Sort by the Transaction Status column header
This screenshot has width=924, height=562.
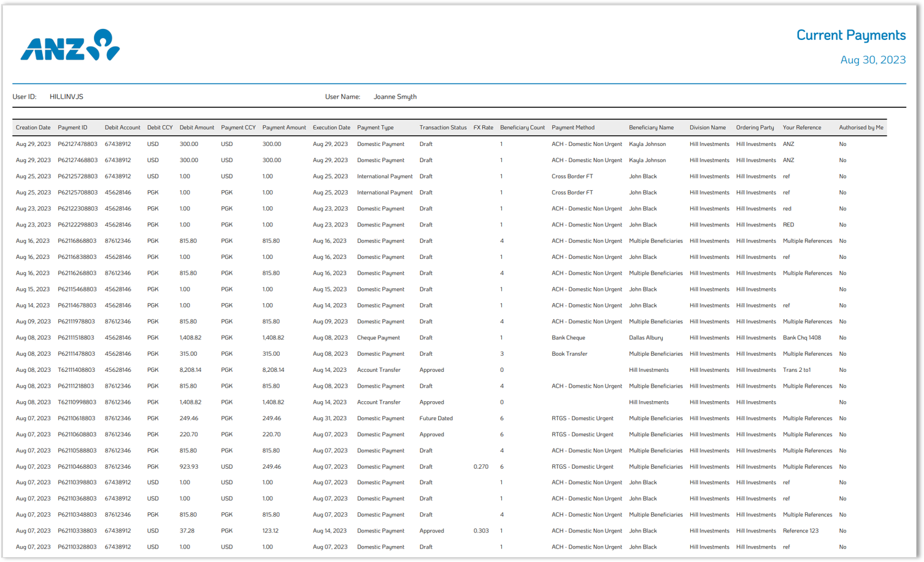[443, 128]
